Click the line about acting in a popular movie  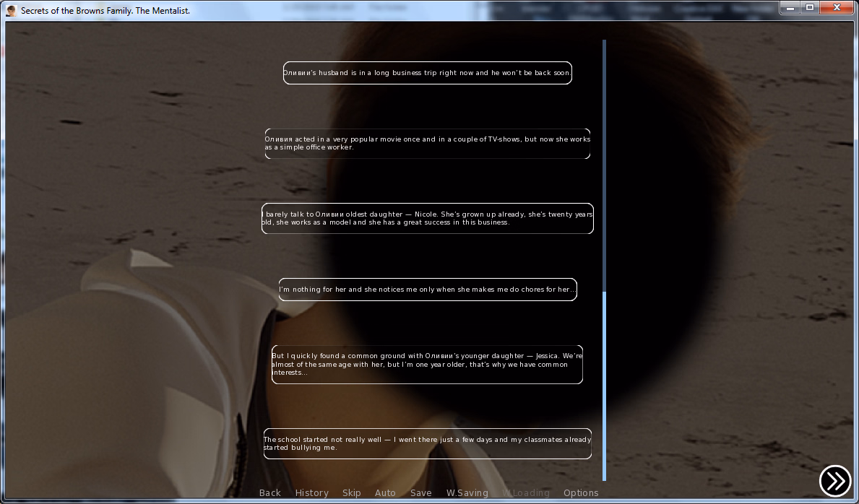[427, 144]
